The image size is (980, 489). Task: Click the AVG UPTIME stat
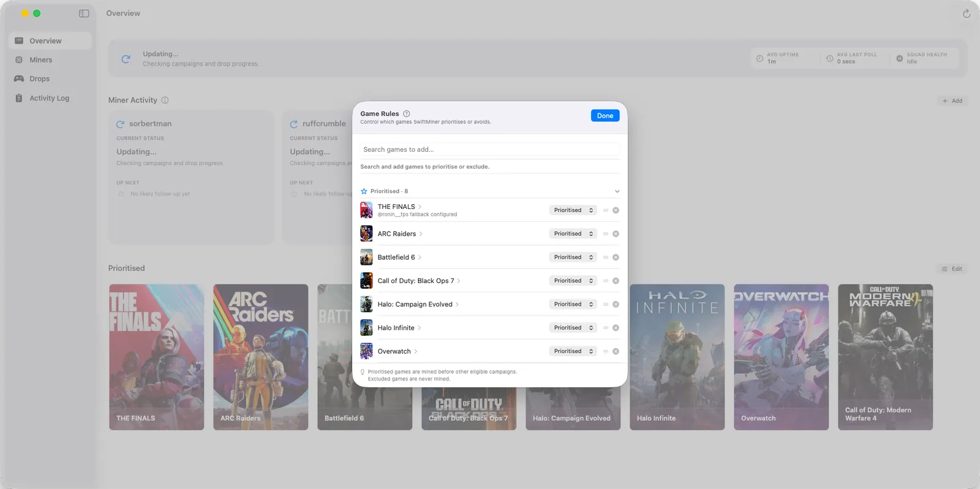[778, 58]
